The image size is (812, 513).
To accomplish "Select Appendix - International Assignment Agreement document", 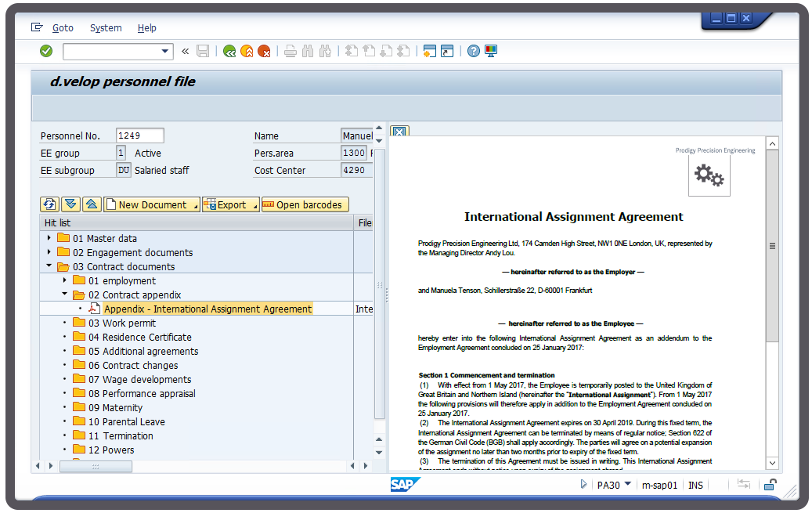I will [208, 309].
